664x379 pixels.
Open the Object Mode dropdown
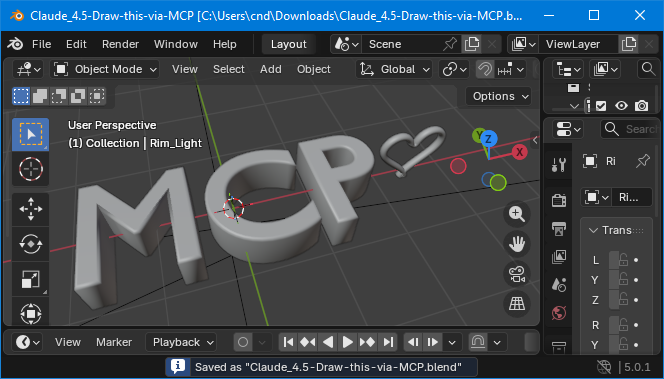pyautogui.click(x=105, y=69)
